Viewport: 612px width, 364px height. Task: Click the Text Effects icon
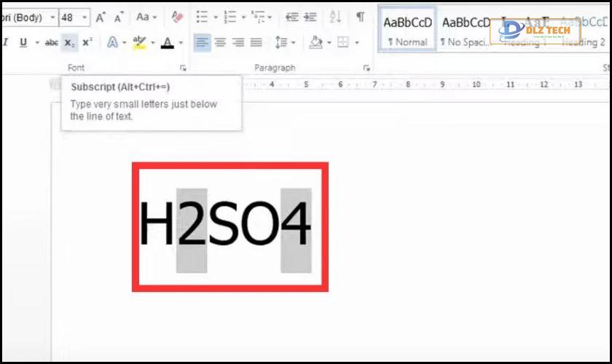tap(112, 42)
